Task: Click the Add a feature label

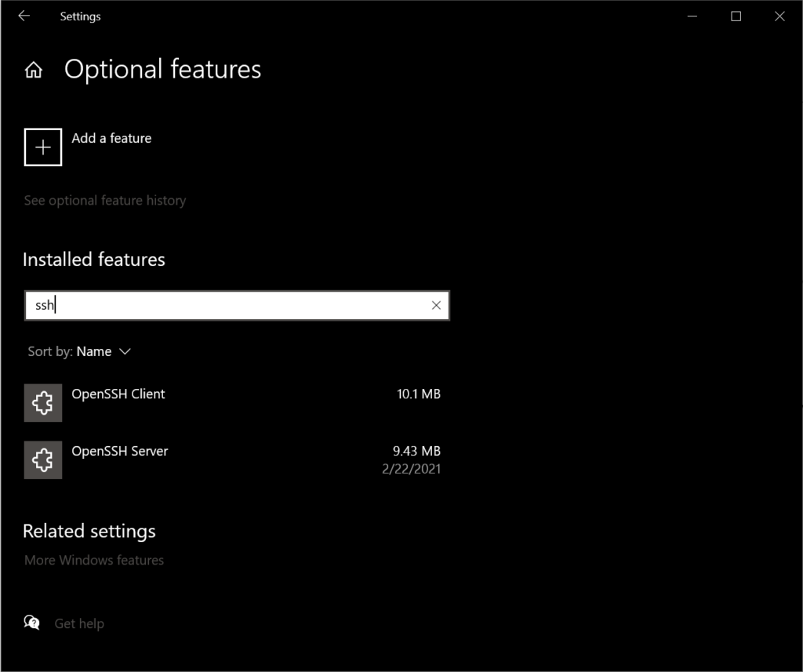Action: click(x=111, y=138)
